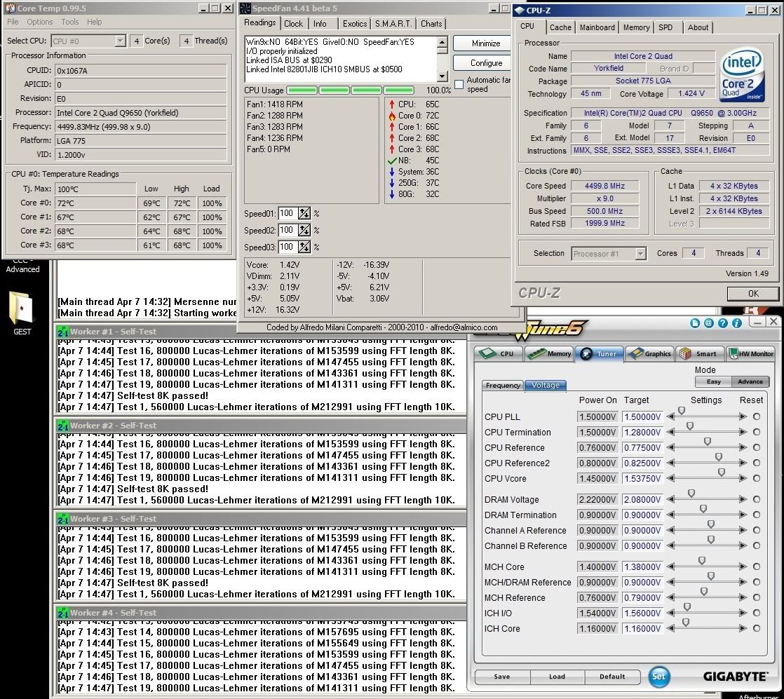
Task: Click the Reset circle for CPU Termination
Action: pyautogui.click(x=757, y=432)
